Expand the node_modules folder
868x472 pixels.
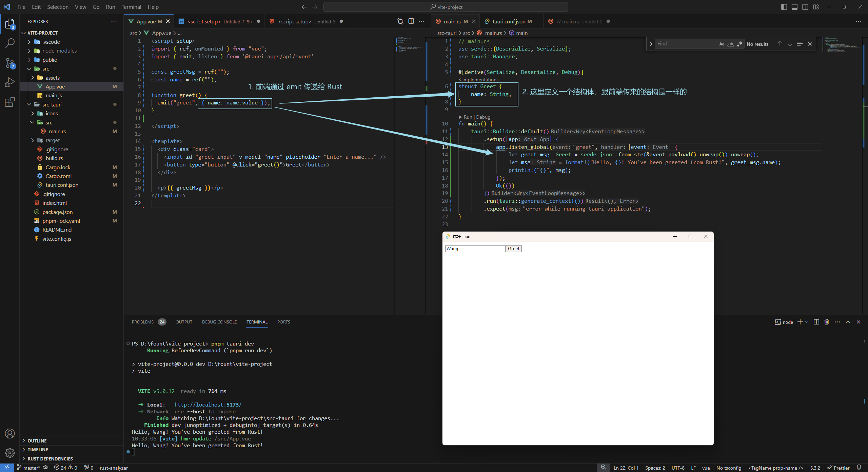pyautogui.click(x=59, y=51)
